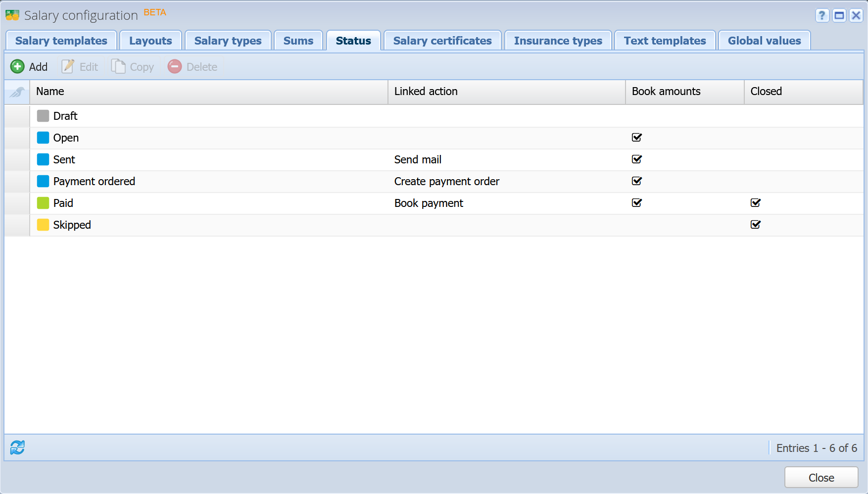Image resolution: width=868 pixels, height=494 pixels.
Task: Toggle Closed checkbox for Skipped
Action: [x=756, y=225]
